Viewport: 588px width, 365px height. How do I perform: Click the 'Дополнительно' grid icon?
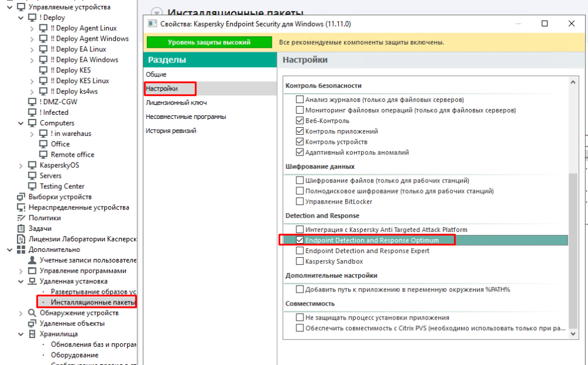click(x=21, y=250)
